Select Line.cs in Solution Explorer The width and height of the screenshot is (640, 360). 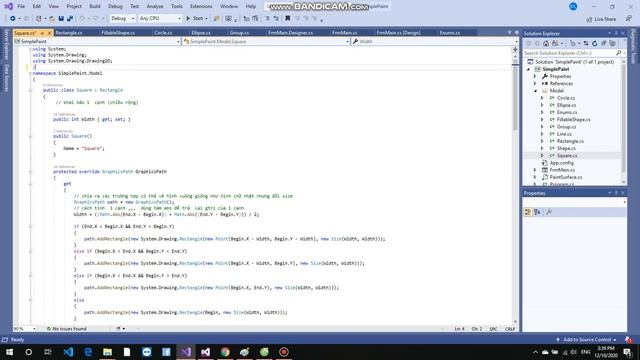pos(564,134)
